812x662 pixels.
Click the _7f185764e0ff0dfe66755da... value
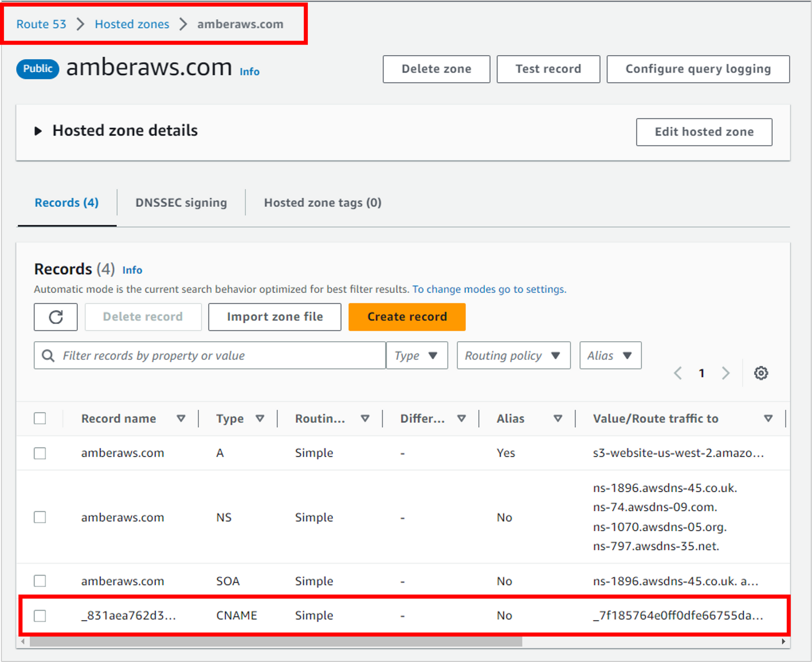tap(678, 616)
